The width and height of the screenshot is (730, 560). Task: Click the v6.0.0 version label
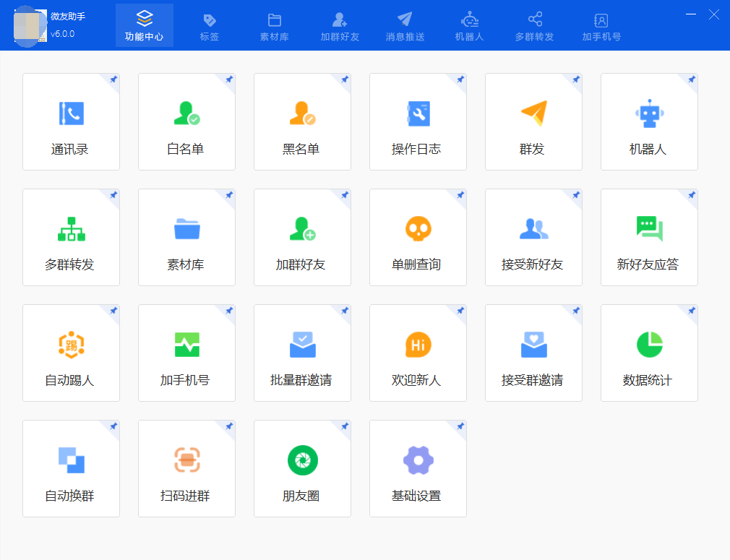(62, 34)
